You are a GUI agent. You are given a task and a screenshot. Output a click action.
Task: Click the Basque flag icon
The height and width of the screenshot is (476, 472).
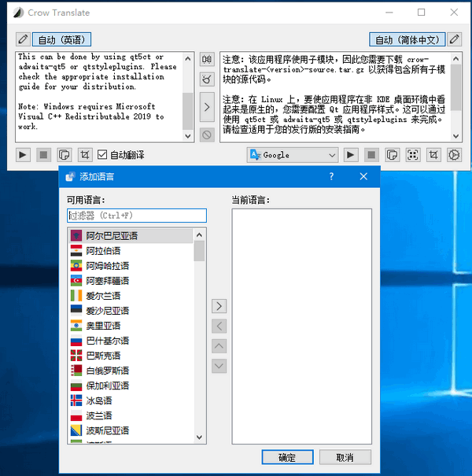click(x=76, y=356)
